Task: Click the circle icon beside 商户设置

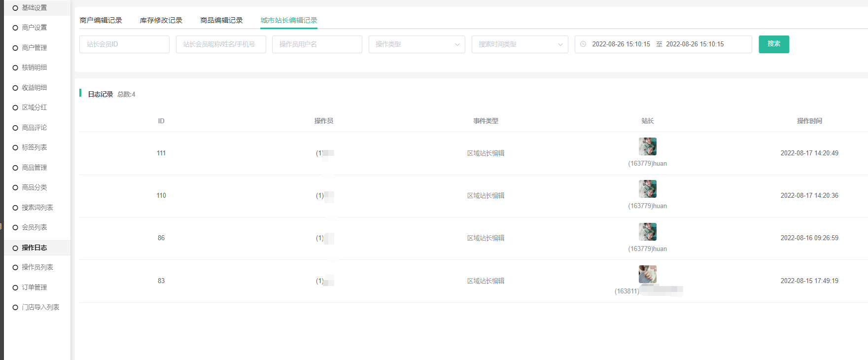Action: 15,28
